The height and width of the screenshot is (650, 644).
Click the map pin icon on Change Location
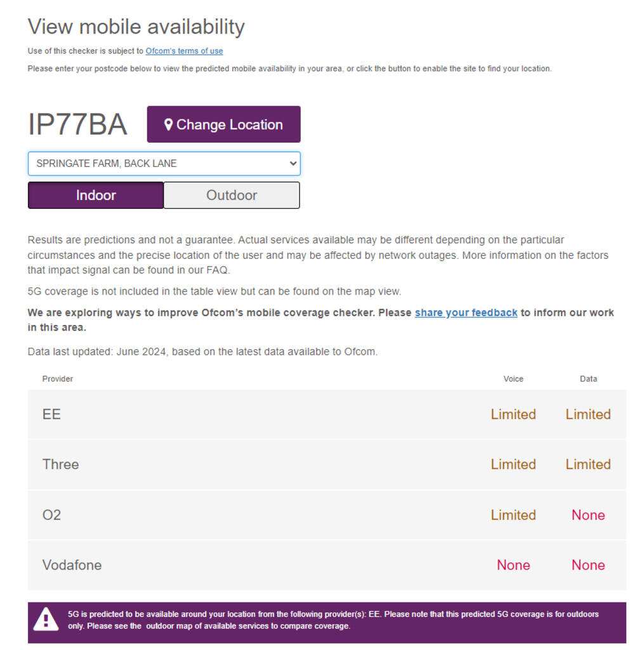point(168,124)
